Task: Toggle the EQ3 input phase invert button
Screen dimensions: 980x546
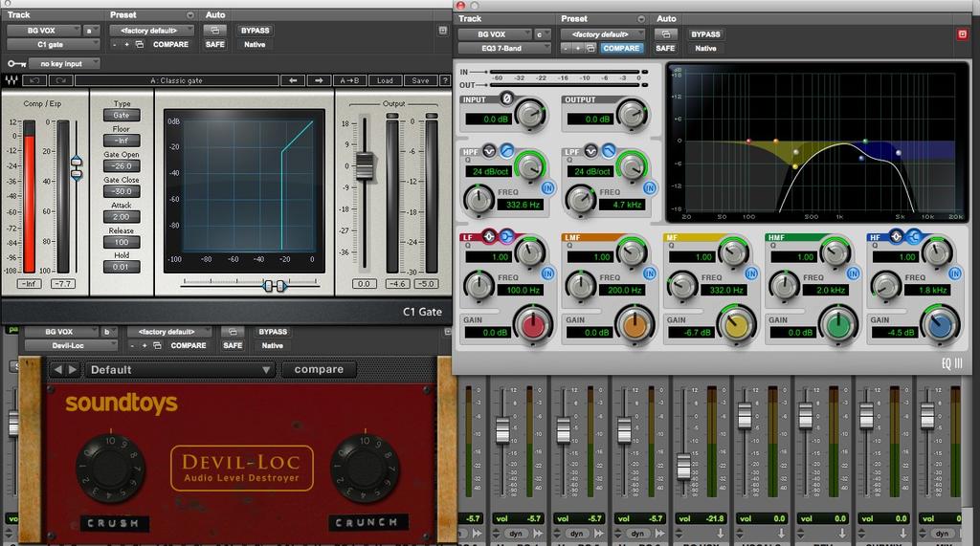Action: pyautogui.click(x=507, y=98)
